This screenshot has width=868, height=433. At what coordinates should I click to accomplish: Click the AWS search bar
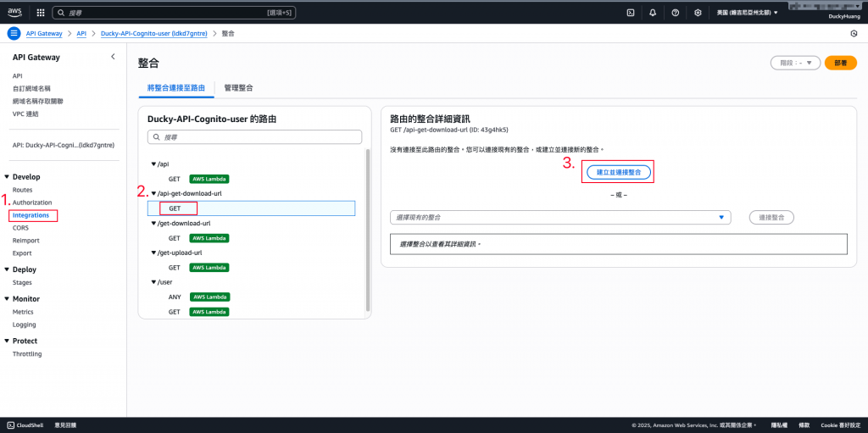[175, 12]
